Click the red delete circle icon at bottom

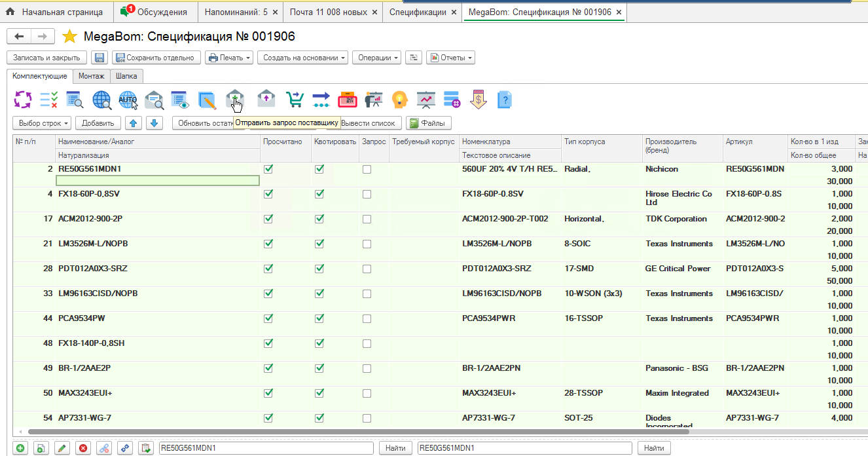(83, 448)
